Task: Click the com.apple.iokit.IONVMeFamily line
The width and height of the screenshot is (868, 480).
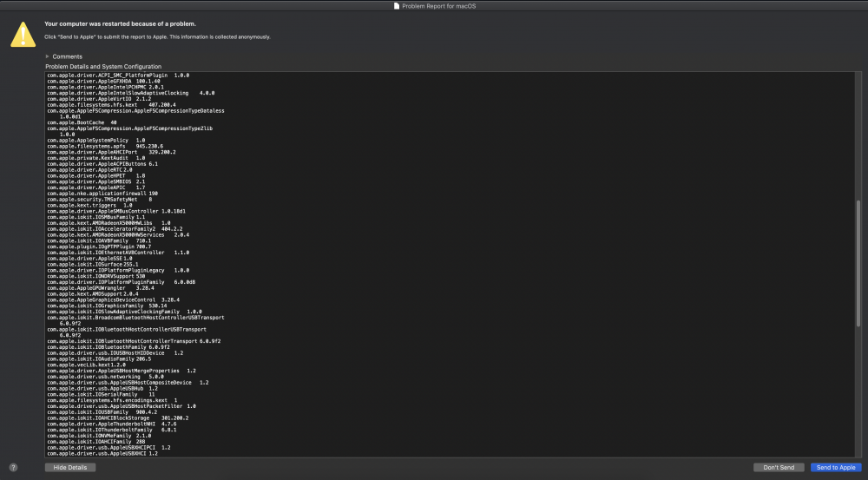Action: coord(99,436)
